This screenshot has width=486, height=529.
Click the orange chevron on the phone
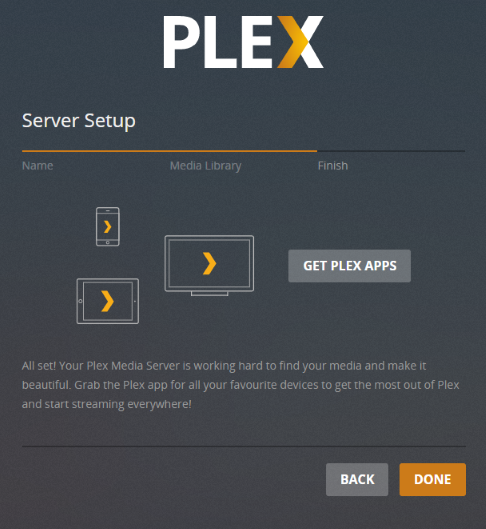click(108, 227)
